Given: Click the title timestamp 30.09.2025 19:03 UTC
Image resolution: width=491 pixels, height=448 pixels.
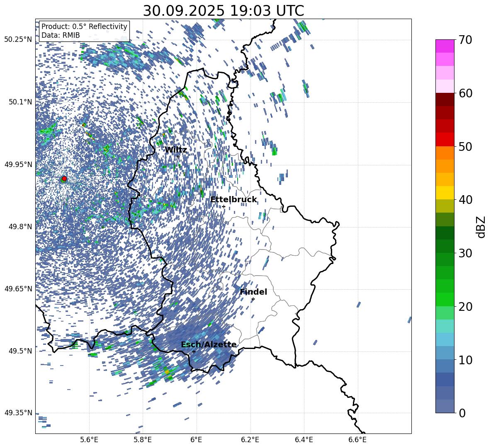Looking at the screenshot, I should [x=224, y=11].
